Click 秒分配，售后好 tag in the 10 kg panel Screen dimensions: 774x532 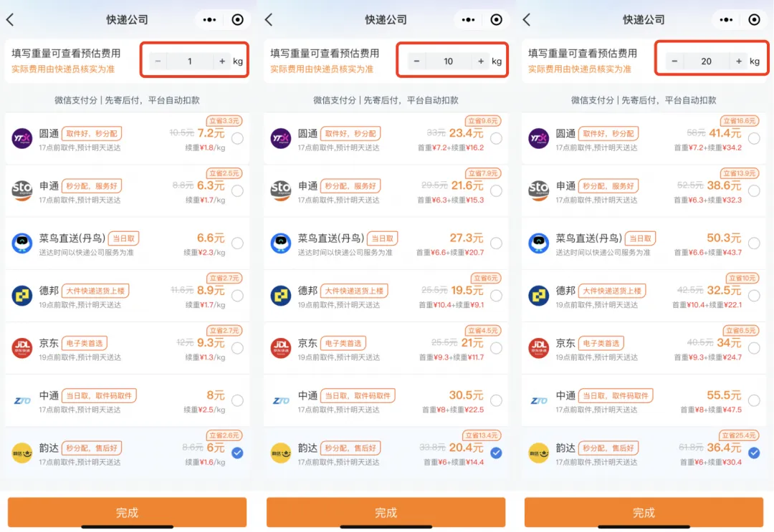tap(350, 448)
